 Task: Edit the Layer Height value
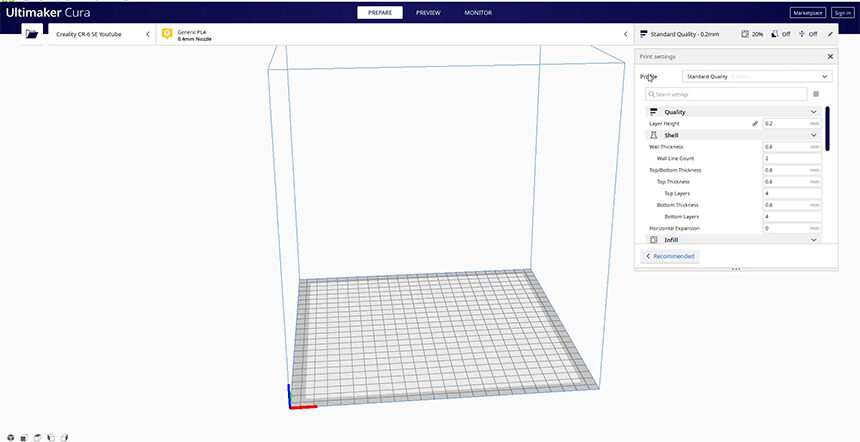coord(792,124)
